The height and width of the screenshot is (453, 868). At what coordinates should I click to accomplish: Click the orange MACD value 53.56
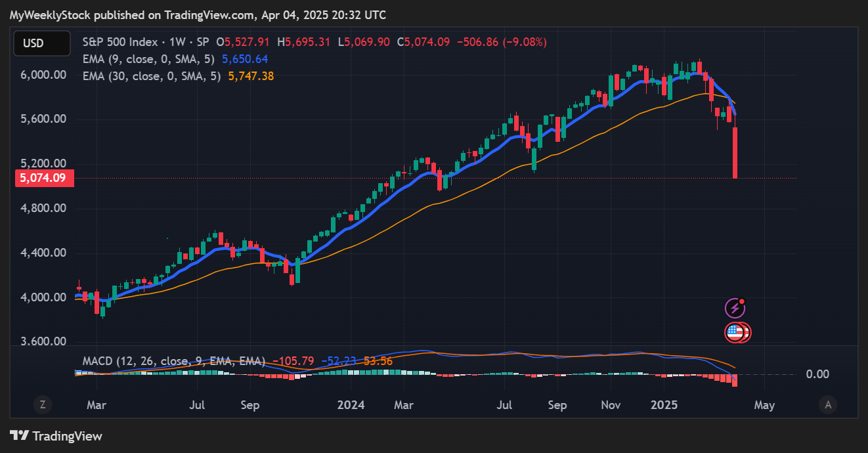pos(378,361)
